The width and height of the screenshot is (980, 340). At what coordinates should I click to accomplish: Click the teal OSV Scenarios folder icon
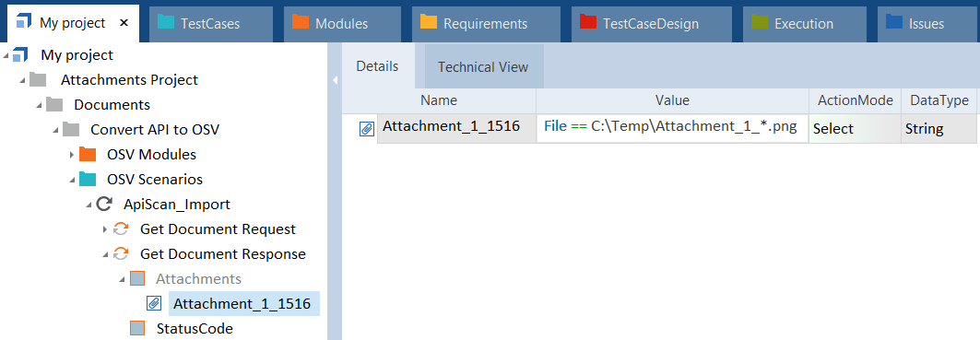tap(88, 180)
